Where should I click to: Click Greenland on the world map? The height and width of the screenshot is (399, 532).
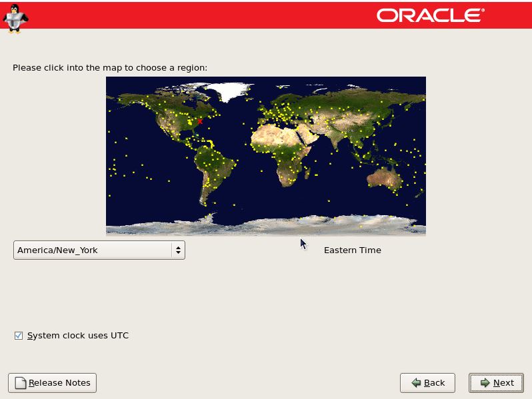[x=230, y=91]
